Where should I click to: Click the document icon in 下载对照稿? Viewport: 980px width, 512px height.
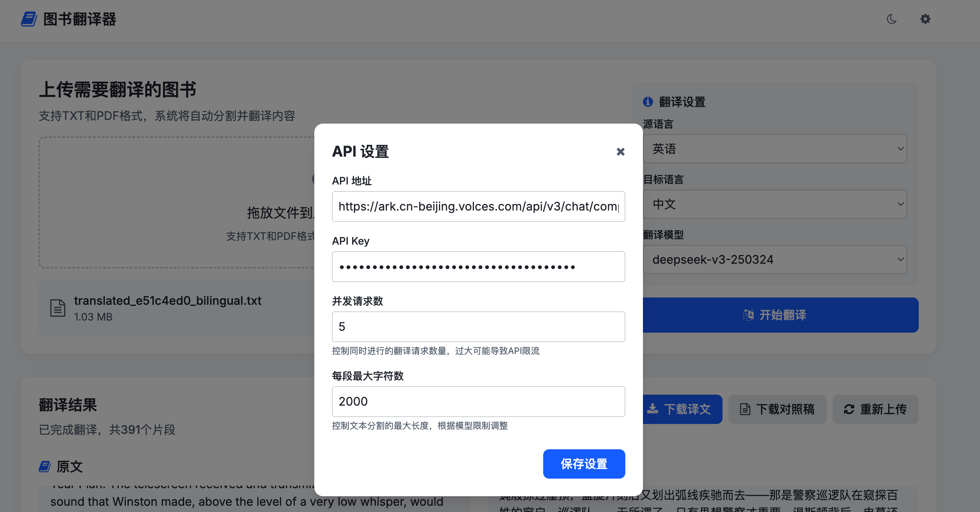click(745, 409)
